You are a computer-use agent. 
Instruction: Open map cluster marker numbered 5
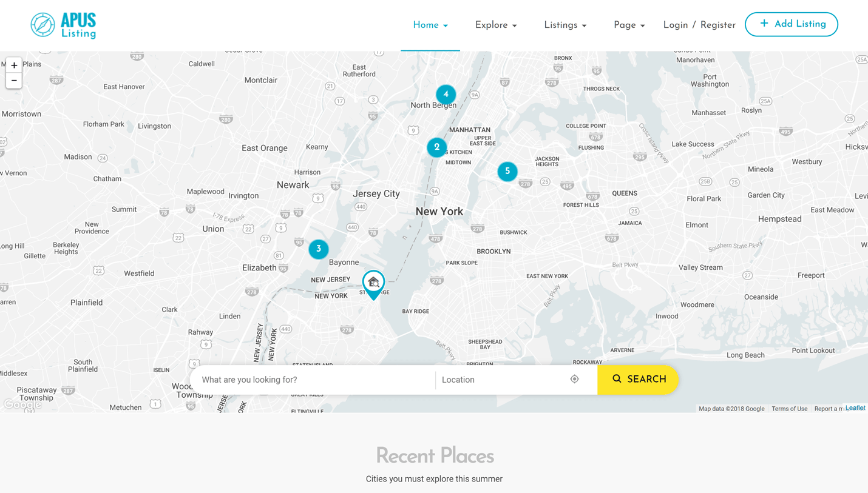[507, 172]
